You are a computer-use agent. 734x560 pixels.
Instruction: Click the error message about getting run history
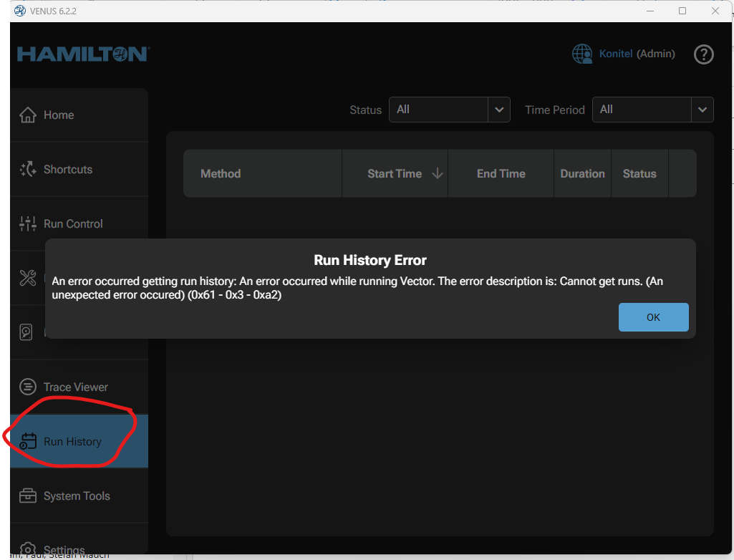point(357,288)
